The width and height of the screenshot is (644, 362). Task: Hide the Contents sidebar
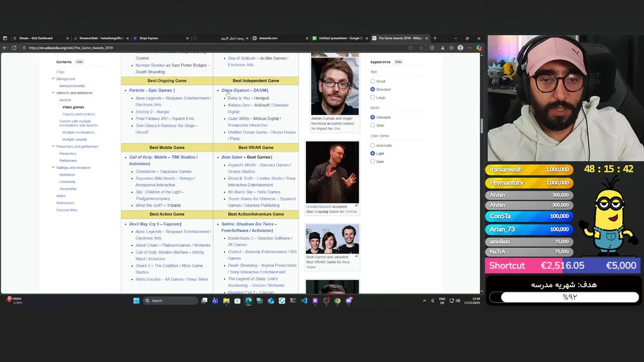click(79, 62)
